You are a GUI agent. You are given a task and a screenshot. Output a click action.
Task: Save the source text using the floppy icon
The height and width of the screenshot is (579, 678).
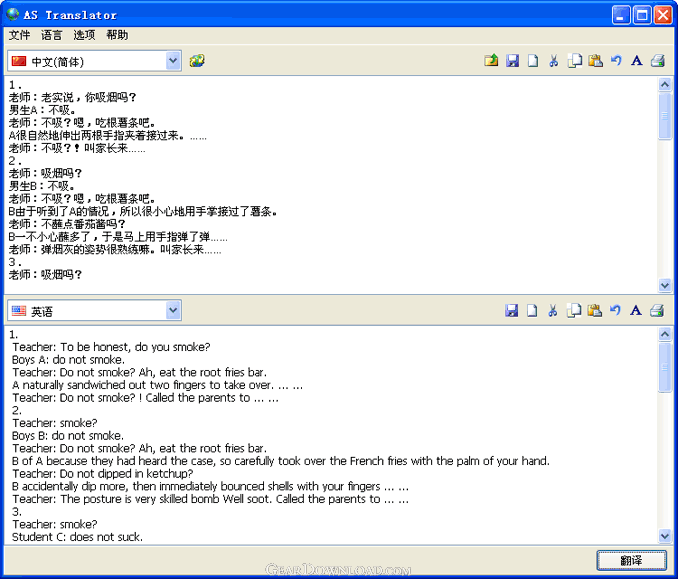512,61
